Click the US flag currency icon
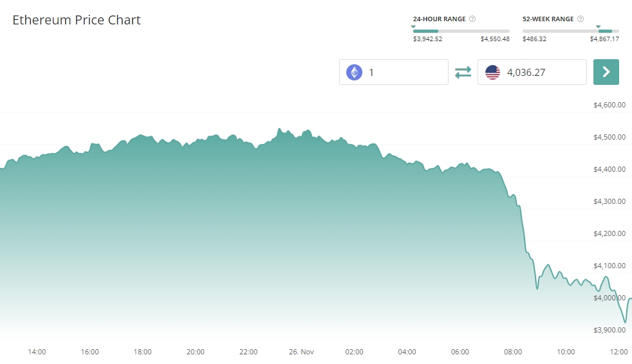This screenshot has height=364, width=632. (492, 72)
